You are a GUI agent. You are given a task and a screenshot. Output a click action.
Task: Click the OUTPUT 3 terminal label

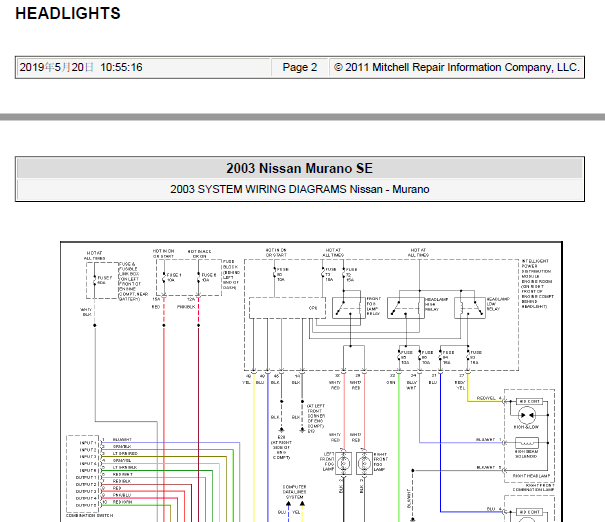[86, 492]
